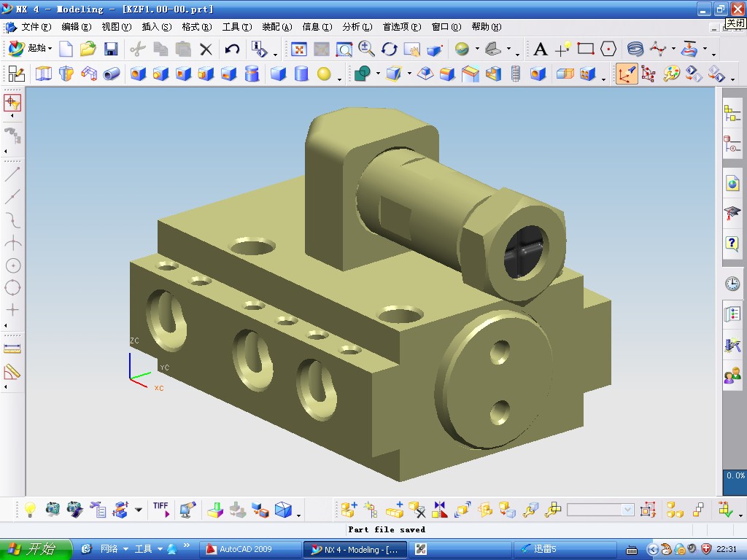Select the Zoom window magnifier icon
The height and width of the screenshot is (560, 747).
click(x=344, y=49)
